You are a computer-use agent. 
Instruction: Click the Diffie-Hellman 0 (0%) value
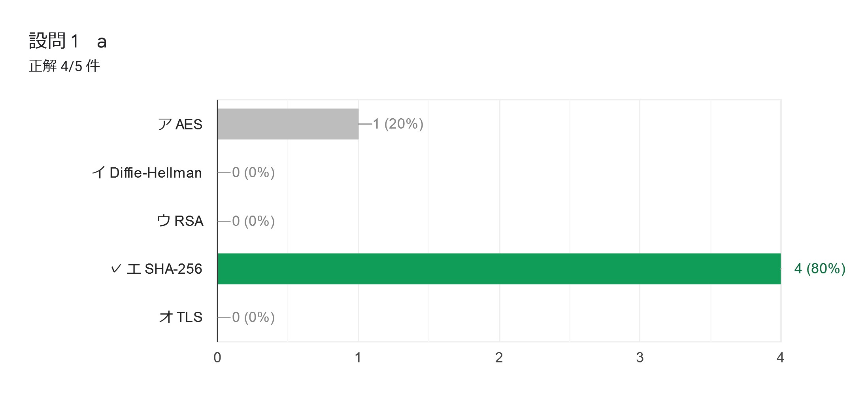253,172
